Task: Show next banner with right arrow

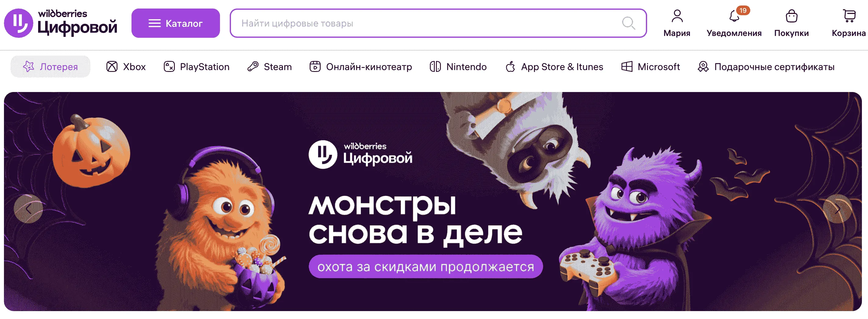Action: point(837,209)
